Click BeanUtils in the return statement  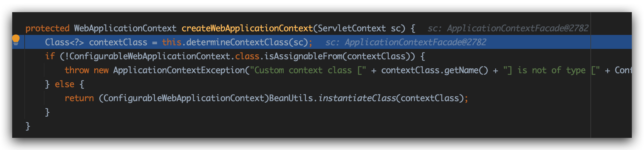[291, 98]
